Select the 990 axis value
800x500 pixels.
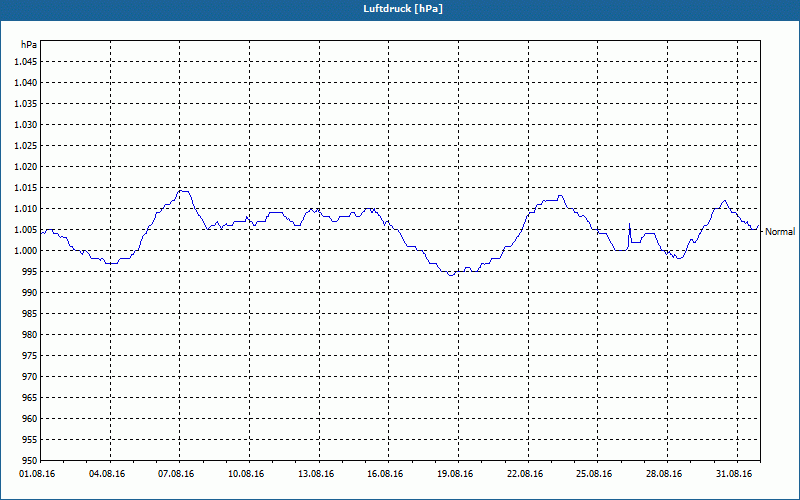tap(30, 292)
